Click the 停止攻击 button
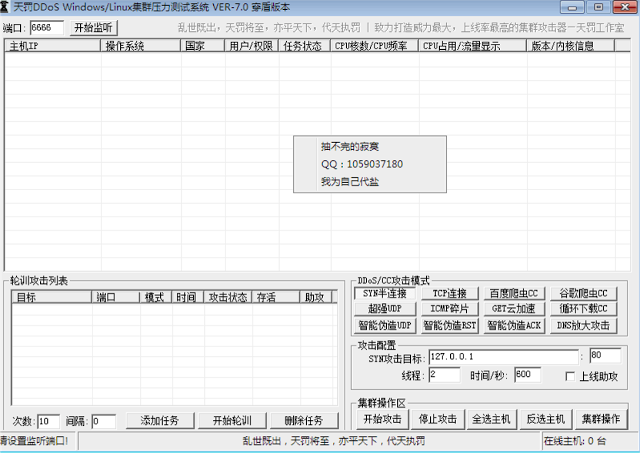This screenshot has width=640, height=453. coord(438,419)
